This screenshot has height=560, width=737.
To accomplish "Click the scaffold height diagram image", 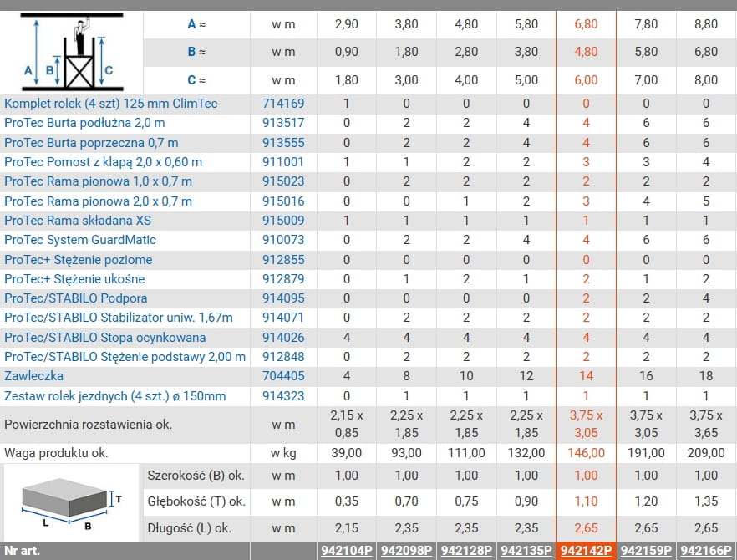I will coord(71,52).
